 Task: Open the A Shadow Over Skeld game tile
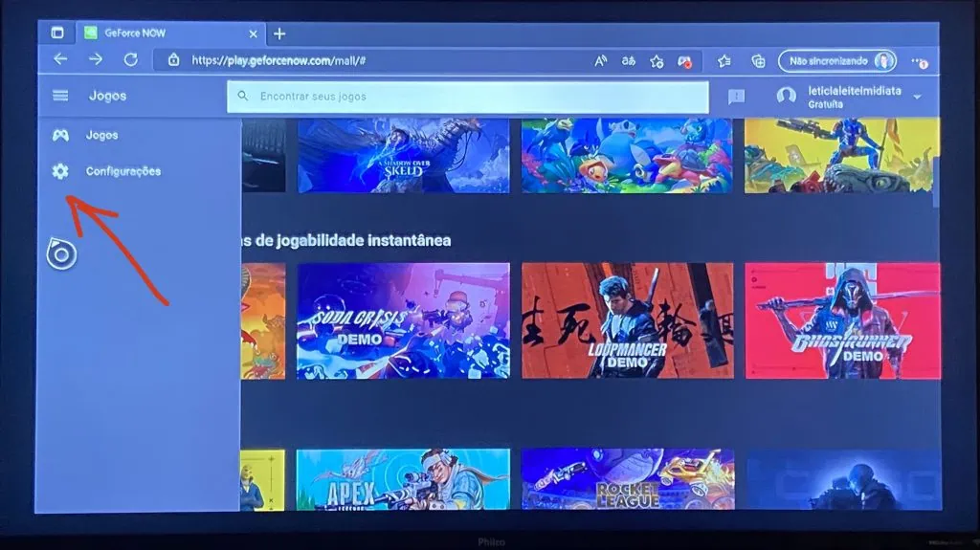[403, 155]
